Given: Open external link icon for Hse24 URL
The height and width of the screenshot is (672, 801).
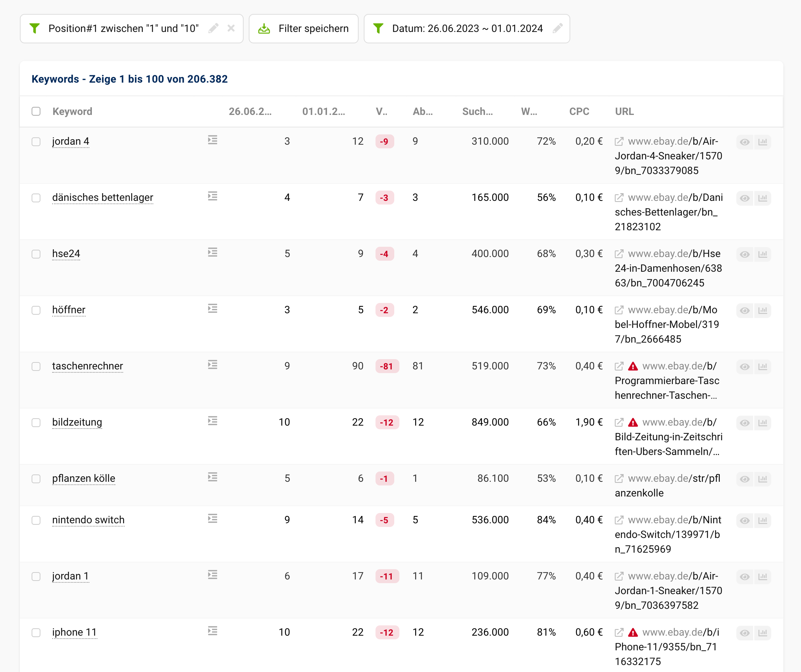Looking at the screenshot, I should point(619,254).
